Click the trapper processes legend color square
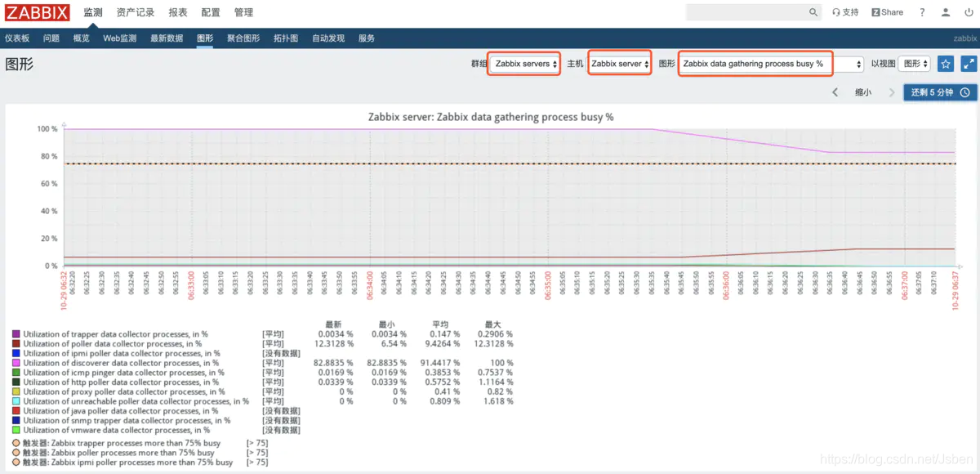 (16, 334)
